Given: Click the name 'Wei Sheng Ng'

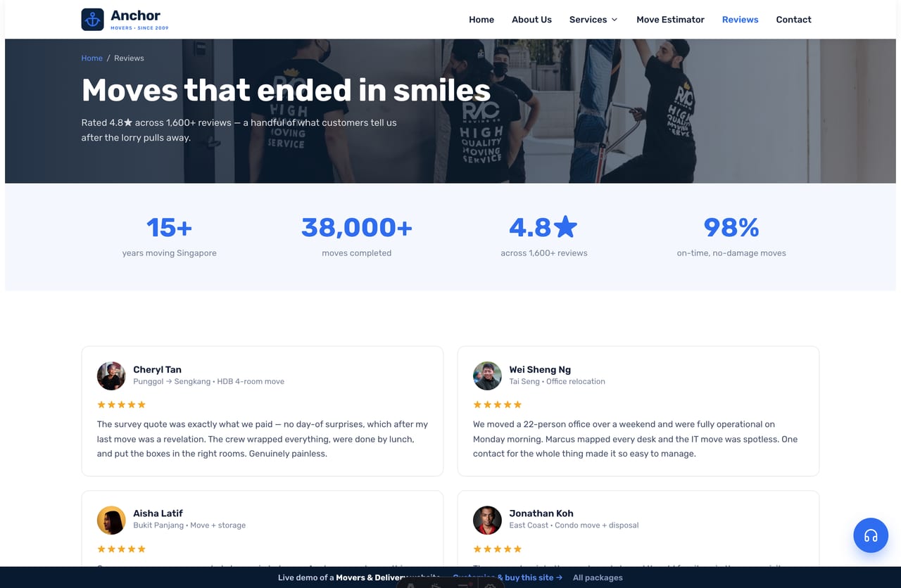Looking at the screenshot, I should coord(540,369).
